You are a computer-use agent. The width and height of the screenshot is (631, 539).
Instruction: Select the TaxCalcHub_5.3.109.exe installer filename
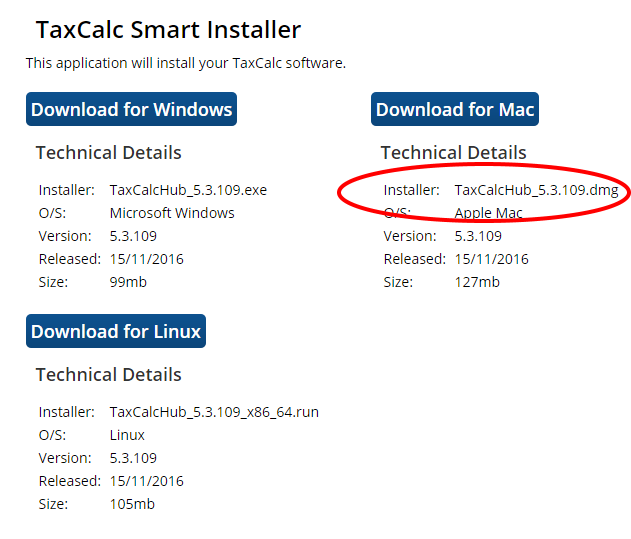(188, 190)
